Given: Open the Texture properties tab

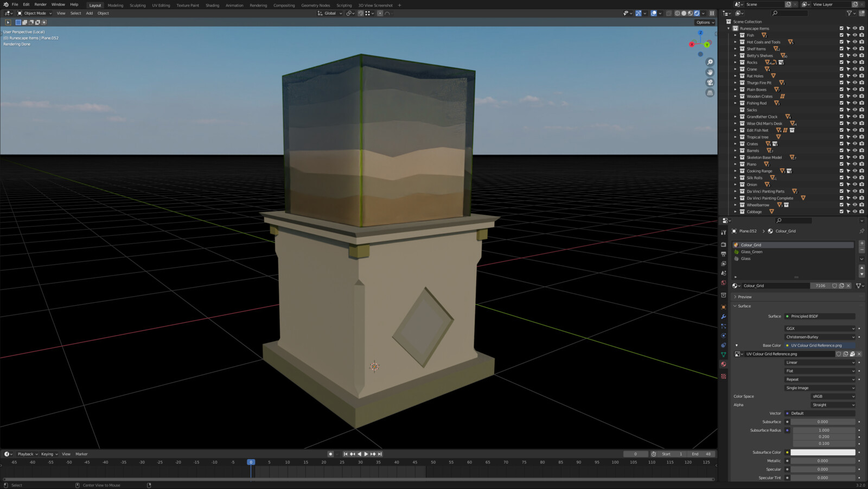Looking at the screenshot, I should pos(723,376).
